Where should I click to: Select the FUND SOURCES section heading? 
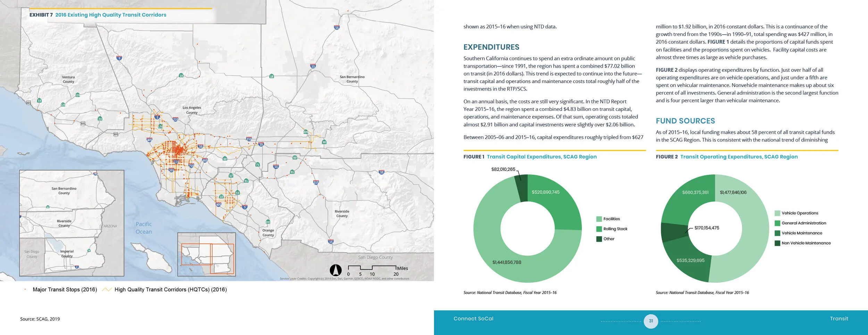pos(685,121)
